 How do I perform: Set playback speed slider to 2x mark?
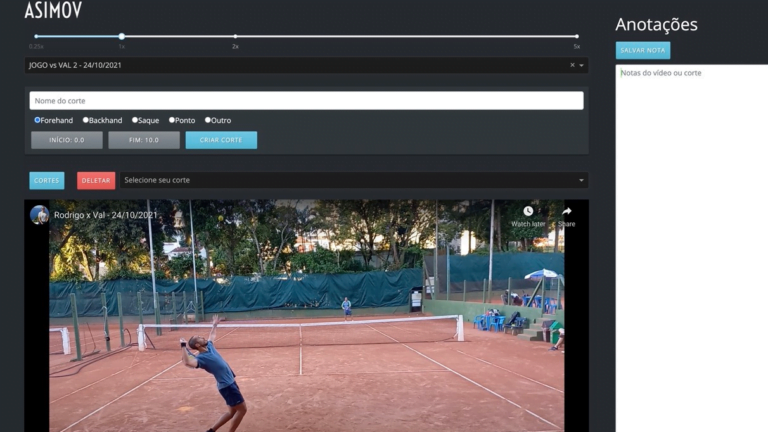[x=235, y=37]
